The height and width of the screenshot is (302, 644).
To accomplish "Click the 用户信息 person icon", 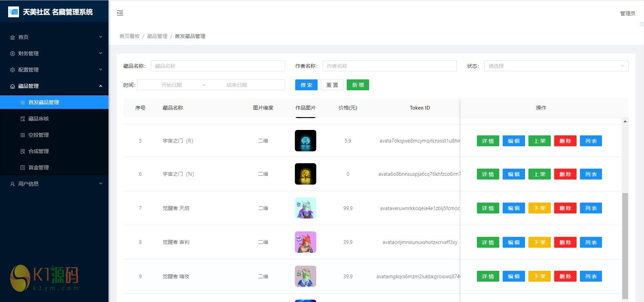I will click(x=13, y=184).
